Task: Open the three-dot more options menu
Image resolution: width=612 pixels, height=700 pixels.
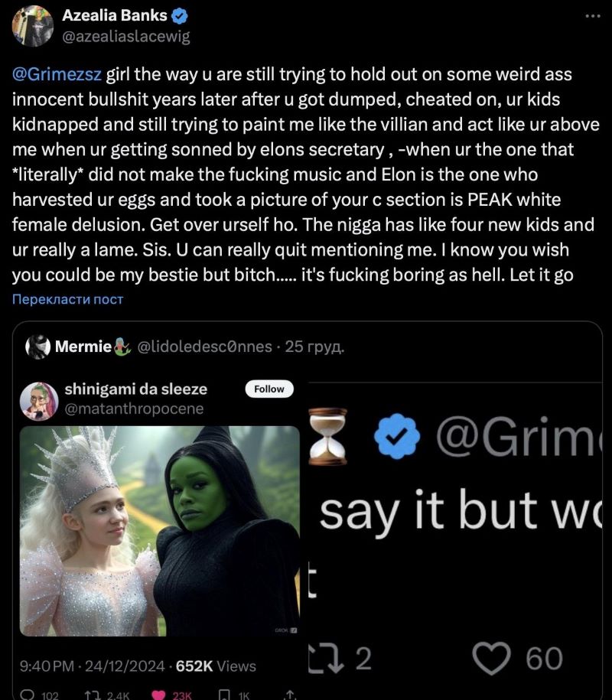Action: pos(592,16)
